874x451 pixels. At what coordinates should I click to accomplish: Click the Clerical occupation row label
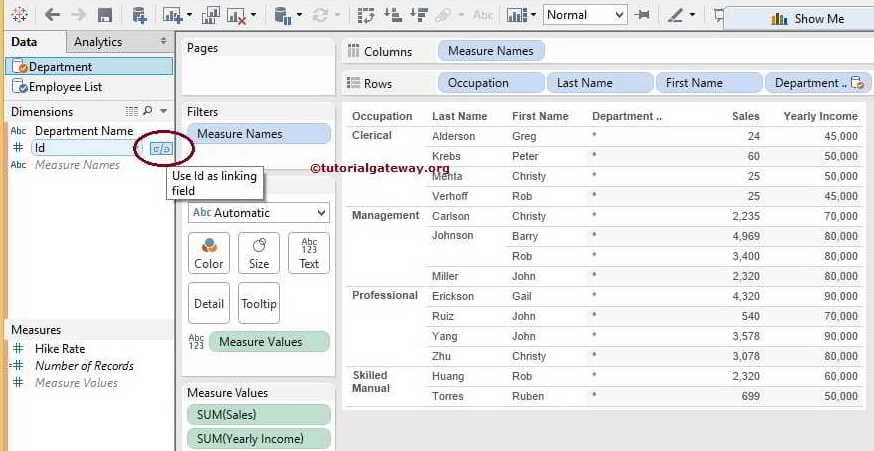point(372,135)
